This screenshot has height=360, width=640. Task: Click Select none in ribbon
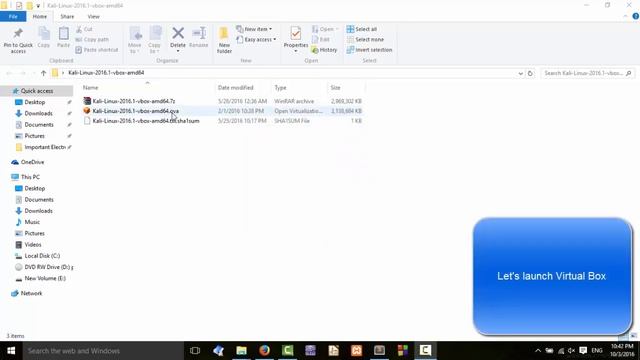(365, 40)
